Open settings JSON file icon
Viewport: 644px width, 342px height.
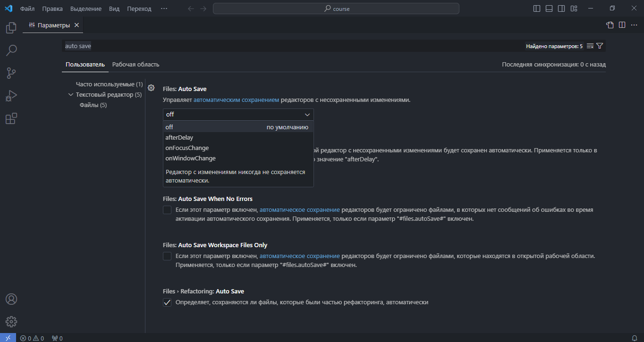tap(610, 25)
